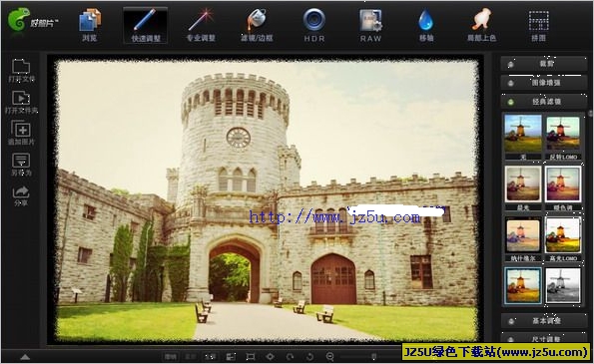Switch to the HDR lens icon
594x364 pixels.
pyautogui.click(x=314, y=25)
